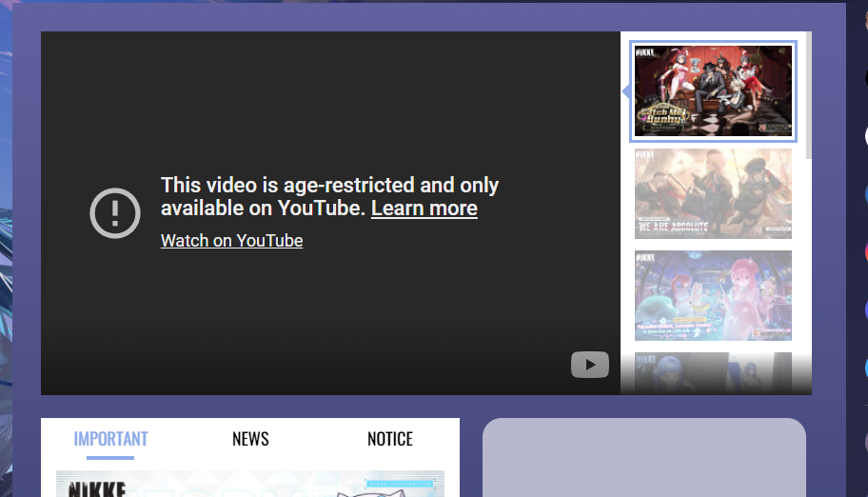This screenshot has height=497, width=868.
Task: Switch to the IMPORTANT tab
Action: pos(110,439)
